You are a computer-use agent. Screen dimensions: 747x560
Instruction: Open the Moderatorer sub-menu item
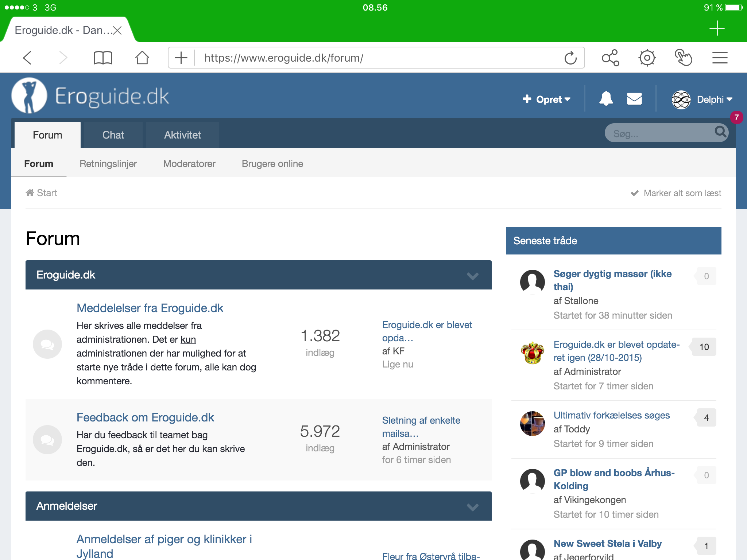point(189,164)
